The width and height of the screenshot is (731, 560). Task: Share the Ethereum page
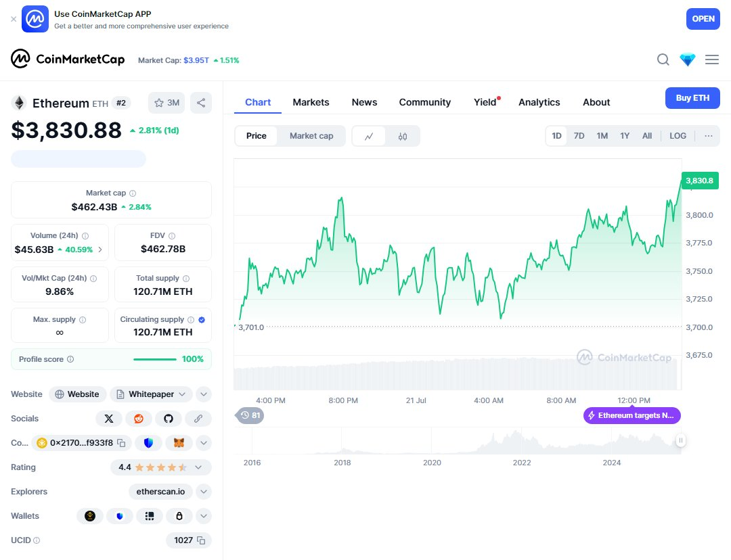pos(200,102)
